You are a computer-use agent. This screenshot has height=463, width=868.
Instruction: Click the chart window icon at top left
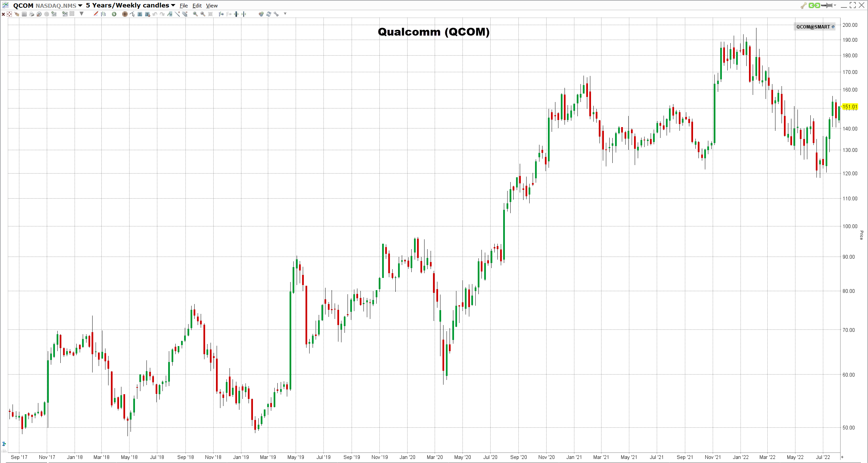5,5
